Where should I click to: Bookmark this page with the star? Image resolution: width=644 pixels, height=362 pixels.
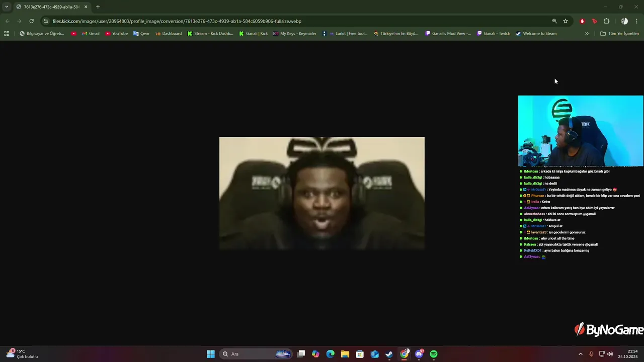click(566, 21)
